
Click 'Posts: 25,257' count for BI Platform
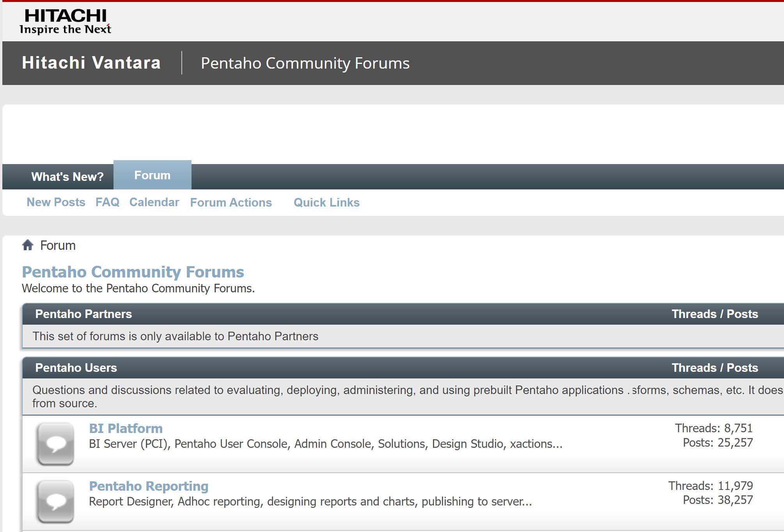click(x=718, y=442)
